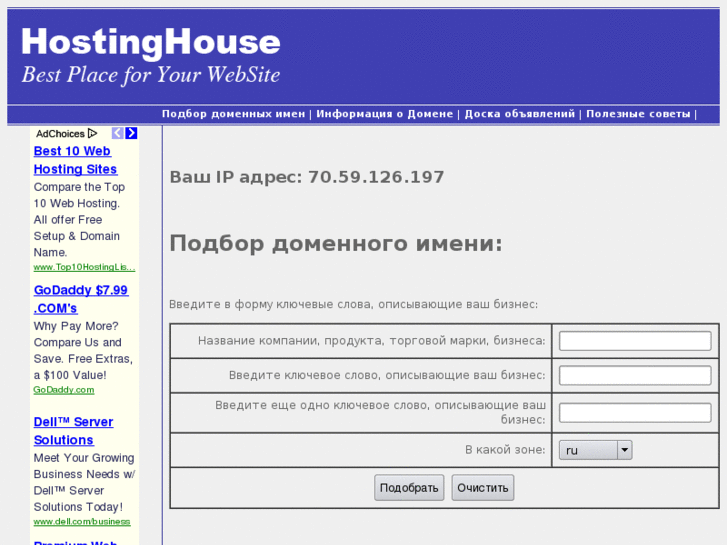Open Информация о Домене menu item
This screenshot has width=727, height=545.
[x=384, y=114]
